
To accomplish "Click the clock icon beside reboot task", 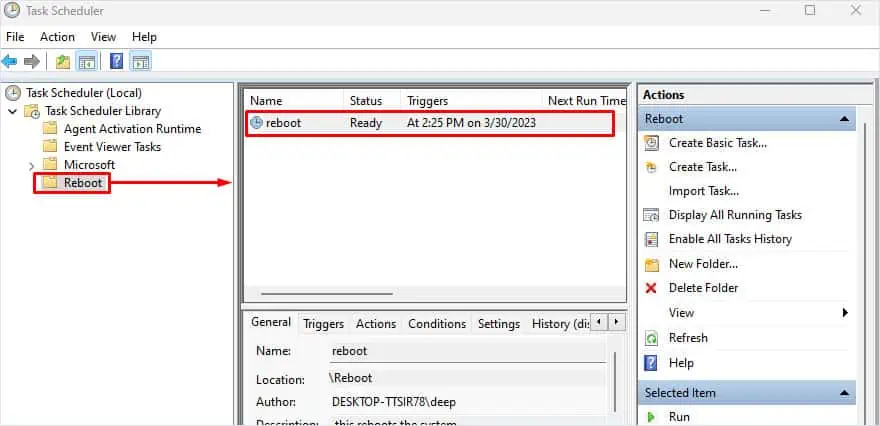I will (256, 123).
